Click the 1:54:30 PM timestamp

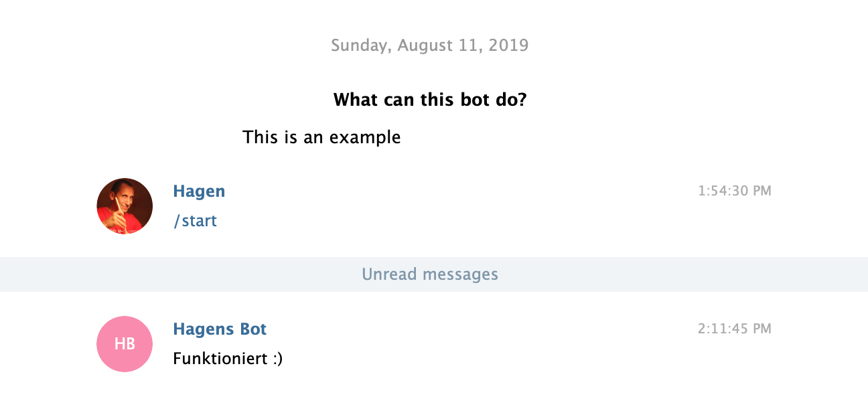point(734,191)
